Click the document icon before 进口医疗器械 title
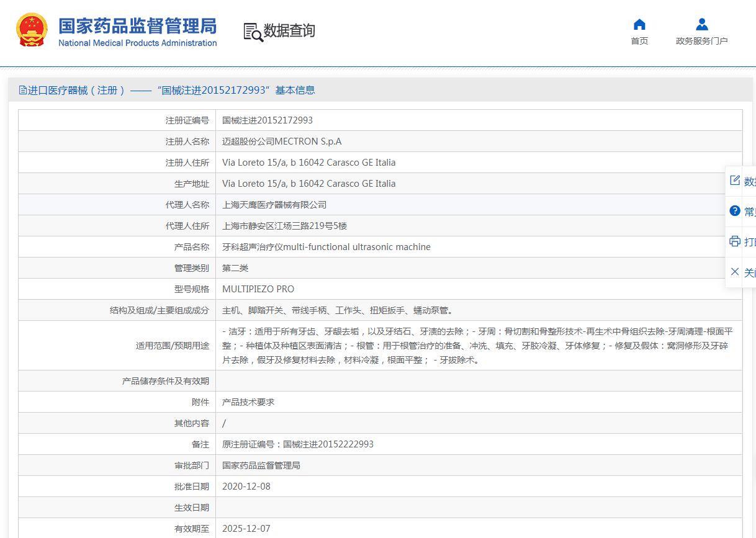The height and width of the screenshot is (538, 756). pos(23,90)
